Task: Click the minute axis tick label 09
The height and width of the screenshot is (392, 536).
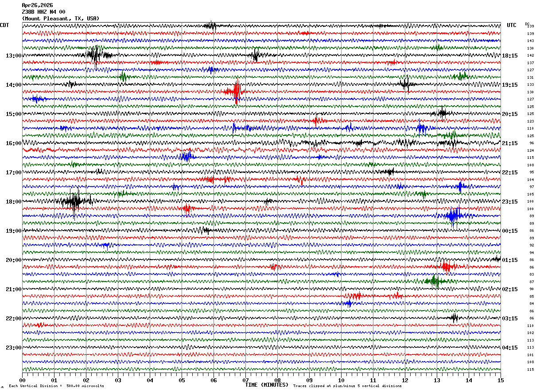Action: tap(309, 380)
